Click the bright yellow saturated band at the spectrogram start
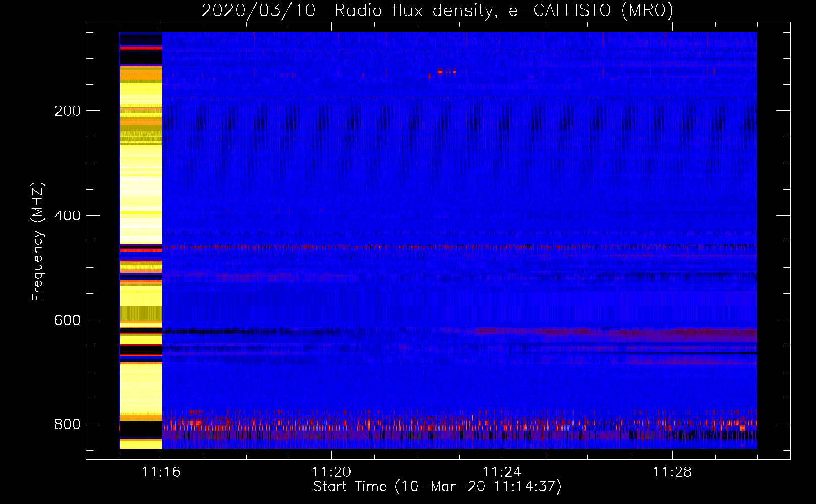 click(141, 240)
